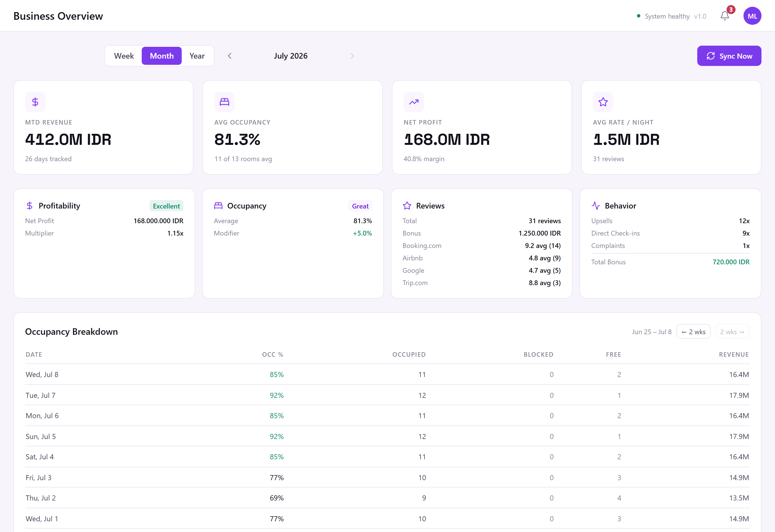Viewport: 775px width, 532px height.
Task: Go to the previous month with left chevron
Action: click(x=229, y=56)
